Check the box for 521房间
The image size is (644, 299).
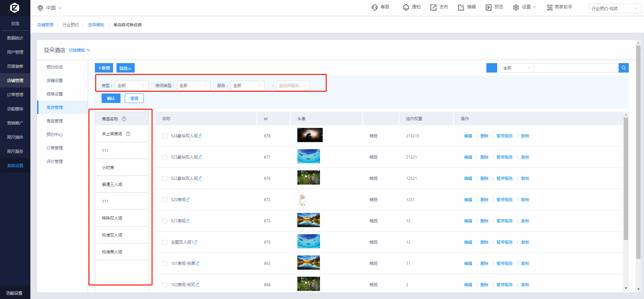tap(165, 221)
